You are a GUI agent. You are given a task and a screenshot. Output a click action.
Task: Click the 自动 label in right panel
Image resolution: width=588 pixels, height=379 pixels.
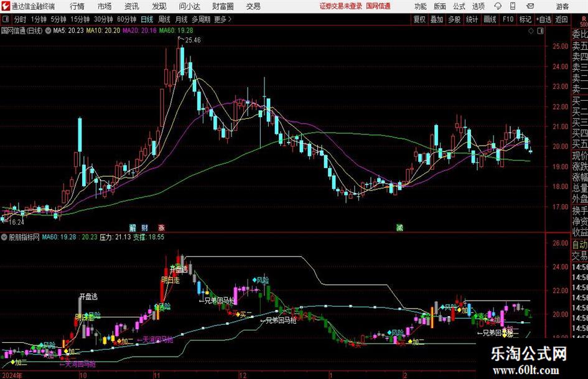click(x=580, y=245)
